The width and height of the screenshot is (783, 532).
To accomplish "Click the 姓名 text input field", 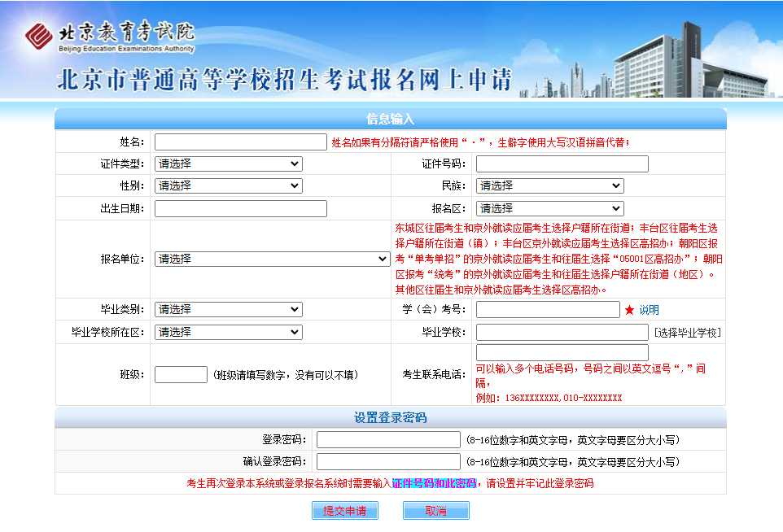I will (x=240, y=142).
